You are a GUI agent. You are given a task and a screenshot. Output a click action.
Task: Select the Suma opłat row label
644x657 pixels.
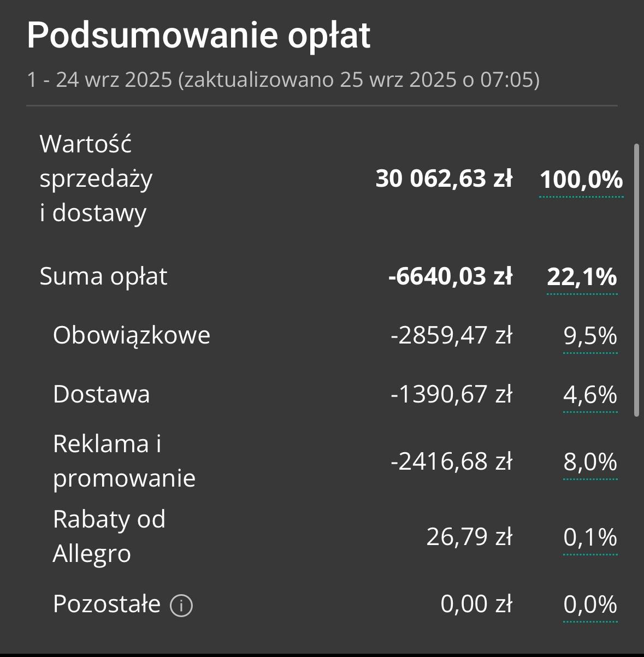click(x=103, y=276)
